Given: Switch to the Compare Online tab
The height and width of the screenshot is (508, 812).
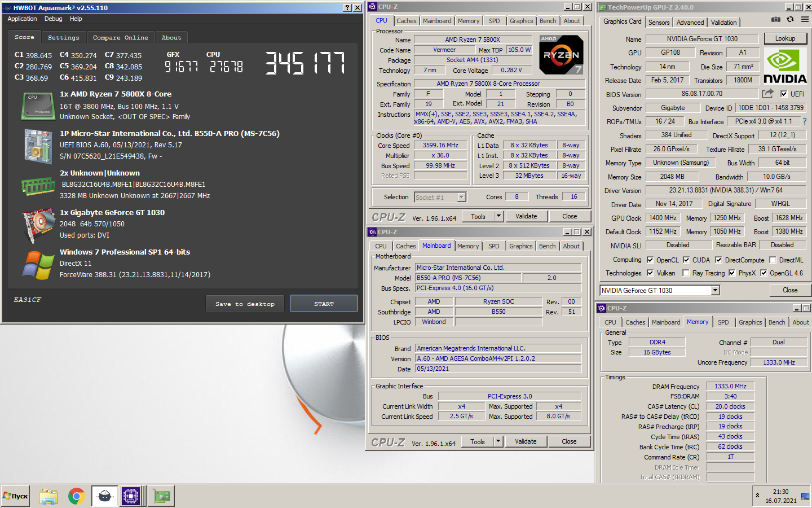Looking at the screenshot, I should (x=120, y=37).
